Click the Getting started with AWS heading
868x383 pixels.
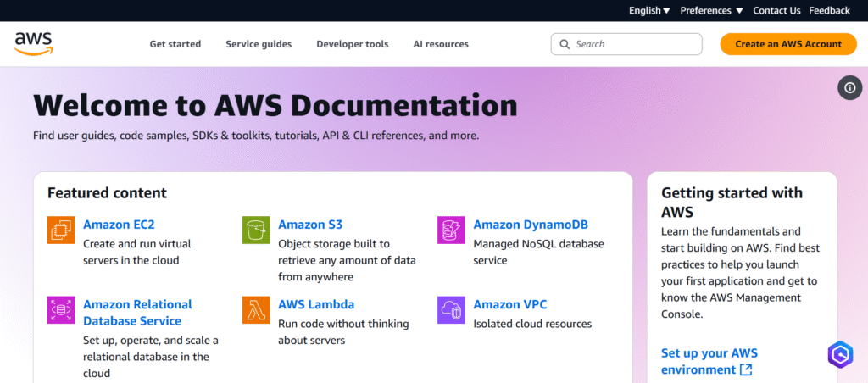click(x=732, y=202)
